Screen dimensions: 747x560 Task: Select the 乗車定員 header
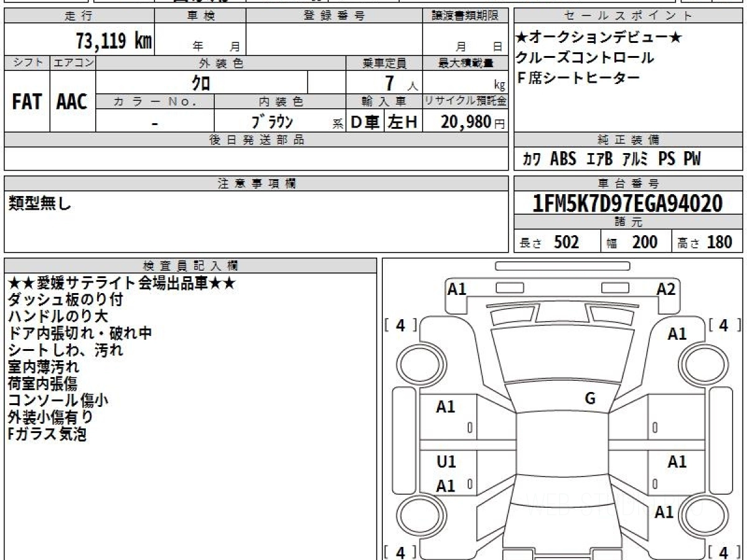[x=384, y=63]
